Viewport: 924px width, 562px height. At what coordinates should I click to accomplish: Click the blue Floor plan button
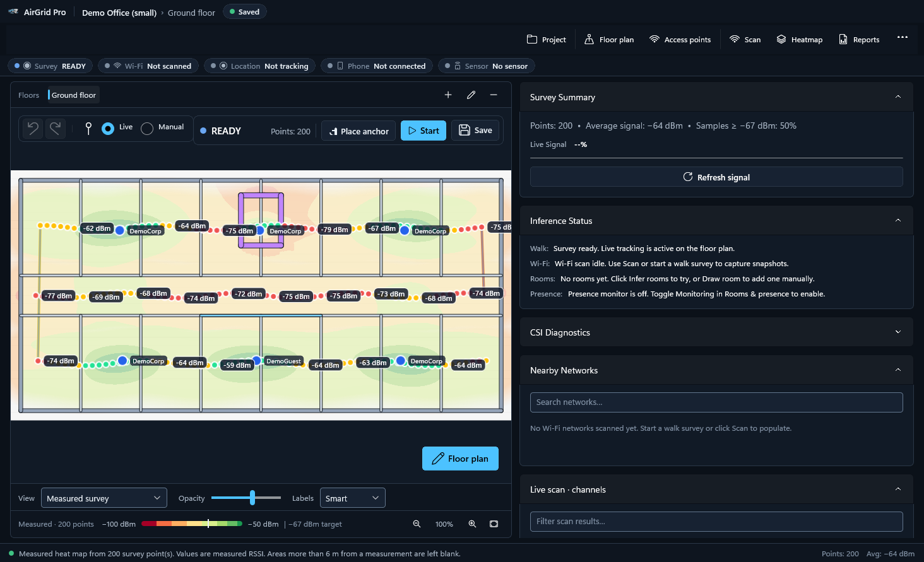pos(460,459)
